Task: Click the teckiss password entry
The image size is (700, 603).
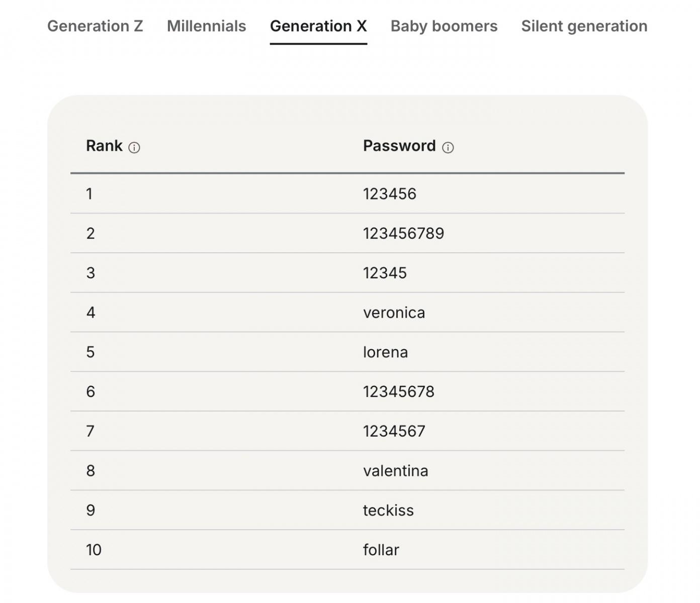Action: pyautogui.click(x=388, y=511)
